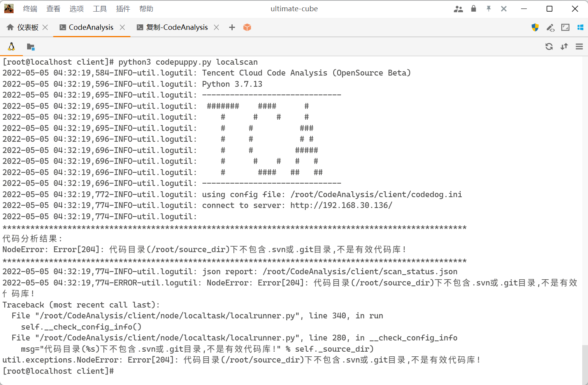Viewport: 588px width, 385px height.
Task: Open the SFTP file transfer panel
Action: tap(31, 46)
